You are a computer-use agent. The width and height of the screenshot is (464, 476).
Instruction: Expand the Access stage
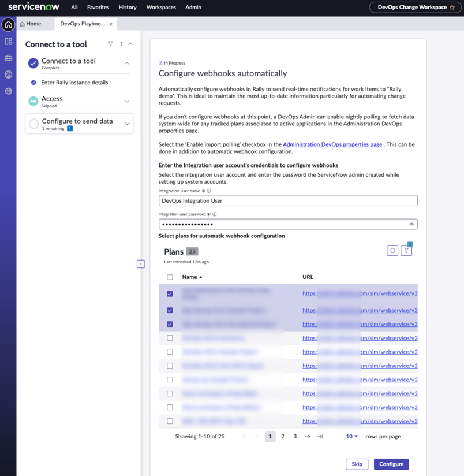point(127,101)
